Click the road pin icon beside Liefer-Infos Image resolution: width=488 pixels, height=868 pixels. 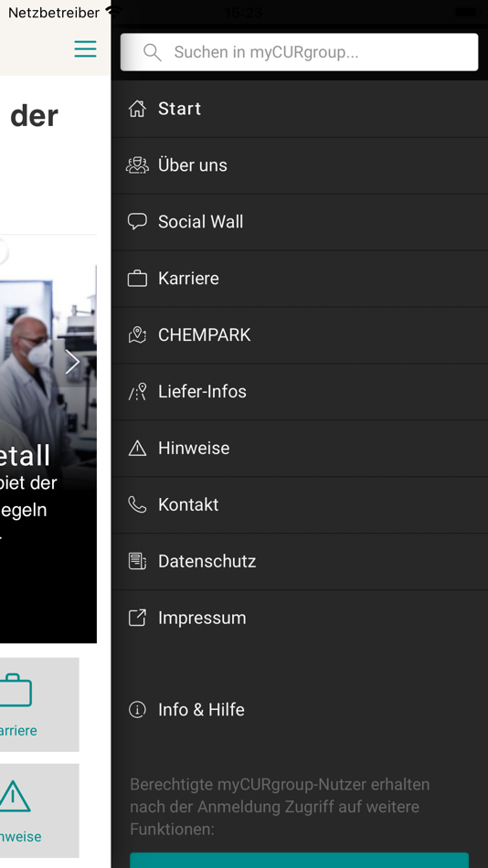[137, 391]
